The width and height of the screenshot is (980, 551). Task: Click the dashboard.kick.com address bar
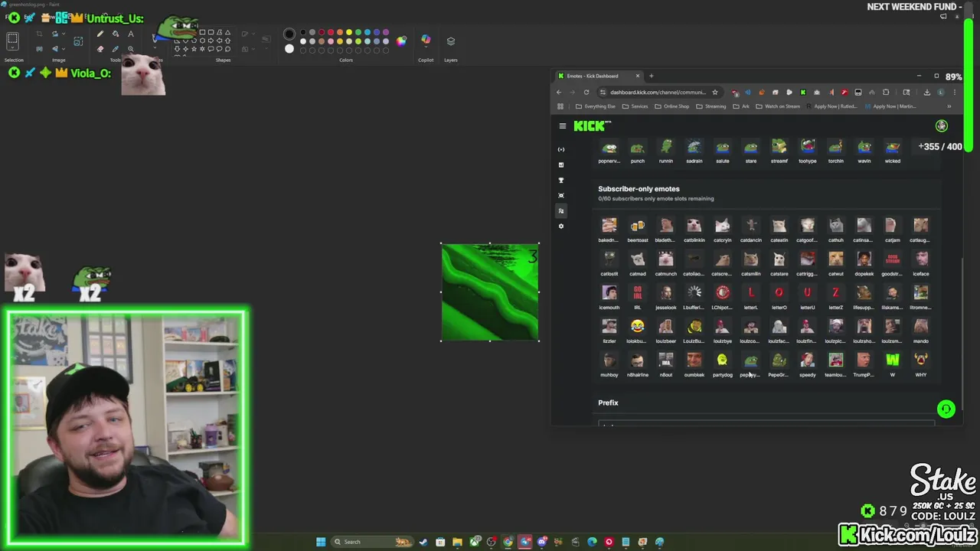(658, 92)
